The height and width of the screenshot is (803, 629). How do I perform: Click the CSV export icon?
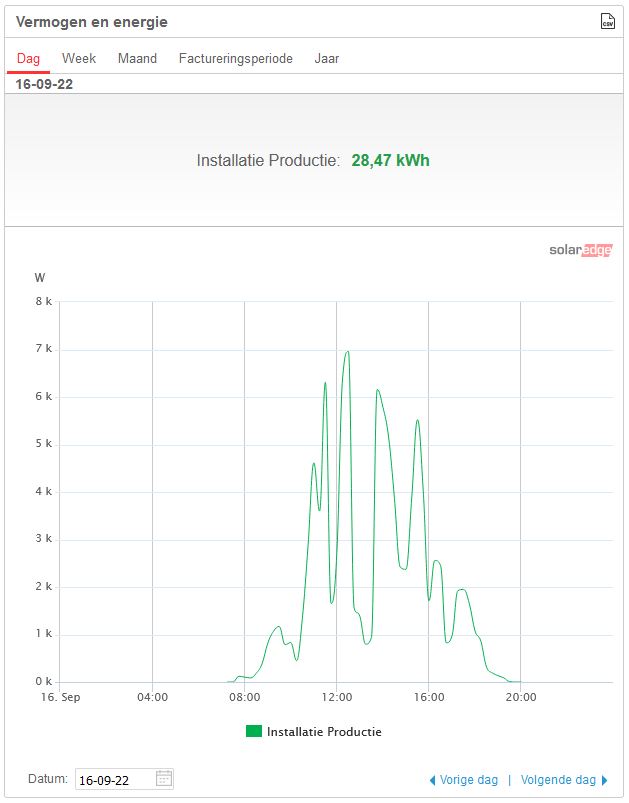point(607,21)
